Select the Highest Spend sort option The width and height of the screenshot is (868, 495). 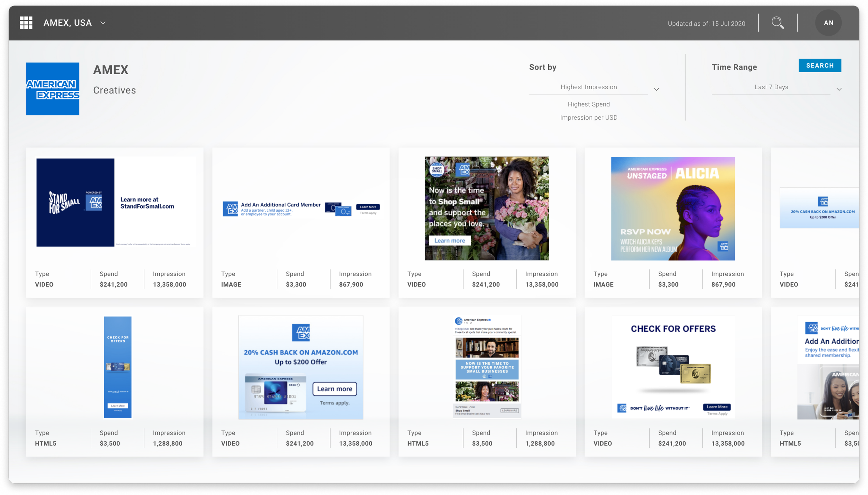589,104
